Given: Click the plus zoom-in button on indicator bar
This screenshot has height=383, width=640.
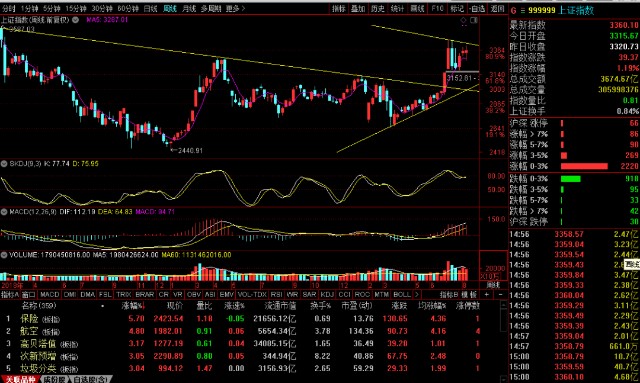Looking at the screenshot, I should (x=487, y=294).
